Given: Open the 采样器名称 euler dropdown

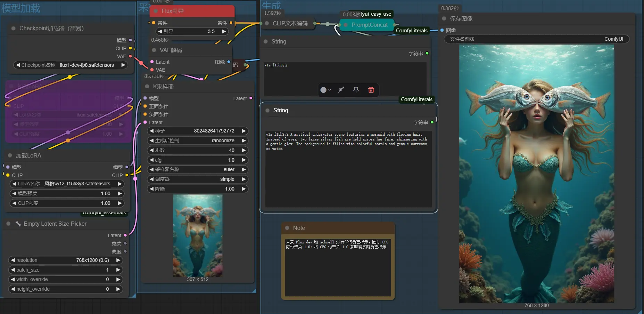Looking at the screenshot, I should pos(197,169).
